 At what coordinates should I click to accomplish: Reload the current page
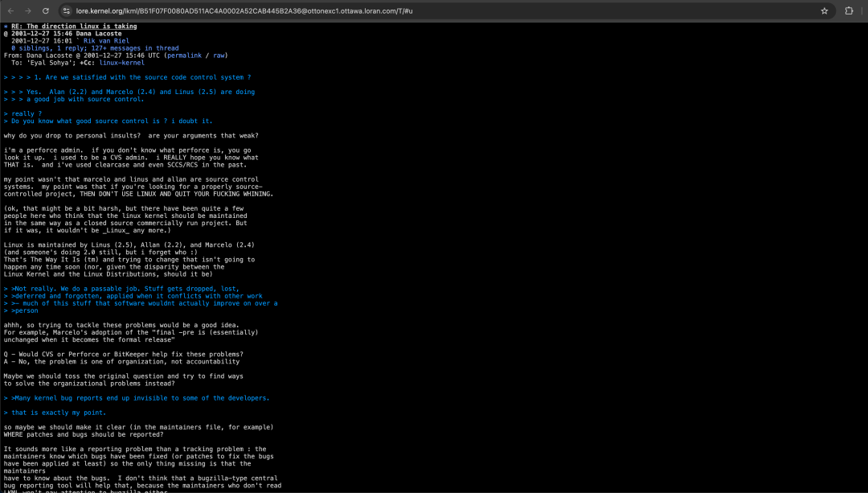(x=46, y=11)
